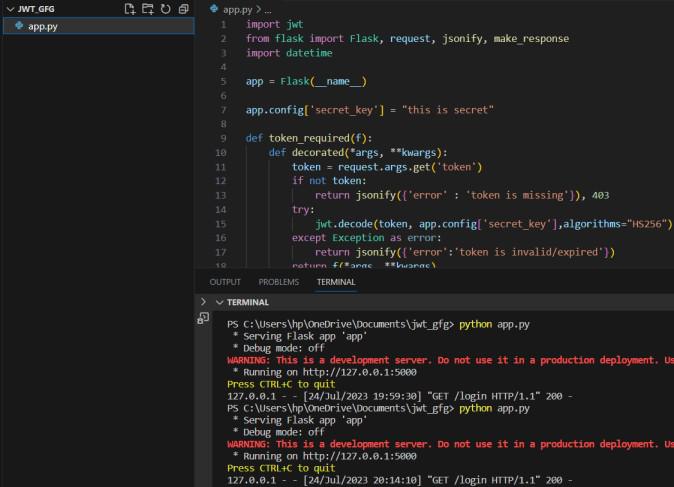Click the latest 'python app.py' terminal command

[x=494, y=408]
